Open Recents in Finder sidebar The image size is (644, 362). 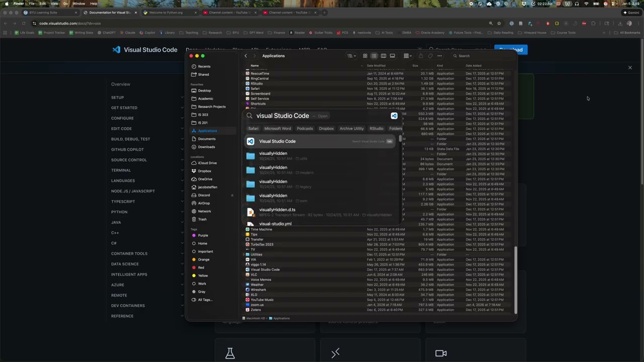[x=204, y=66]
